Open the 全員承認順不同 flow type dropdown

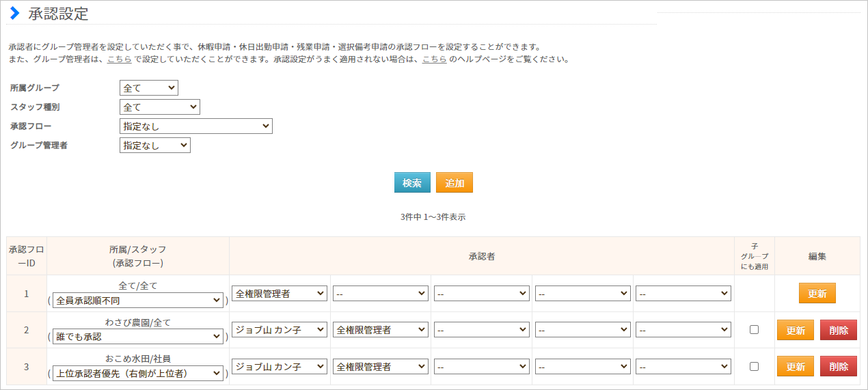tap(138, 301)
